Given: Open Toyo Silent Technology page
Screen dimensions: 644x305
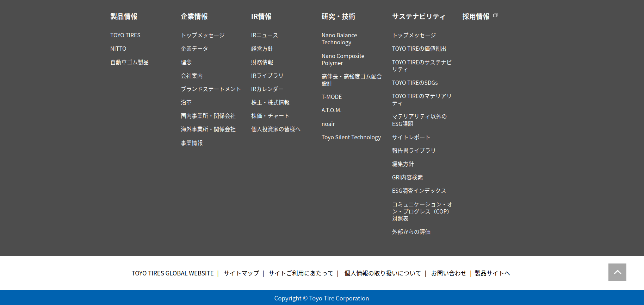Looking at the screenshot, I should pos(351,137).
